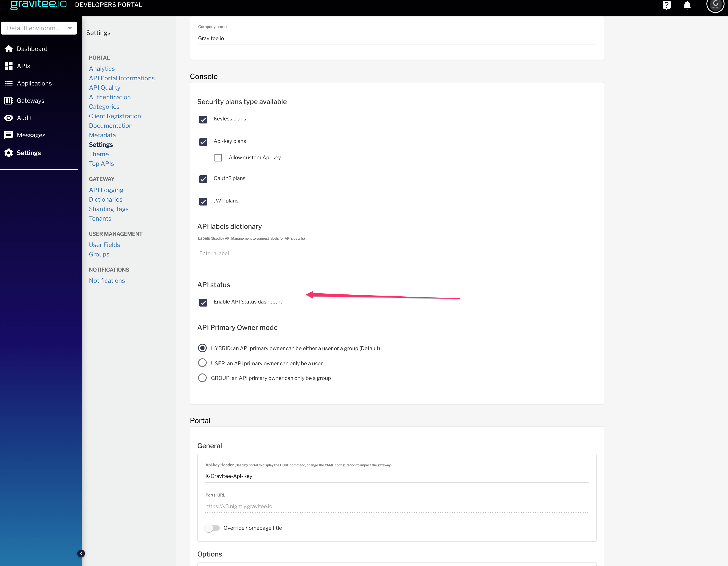
Task: Go to the Theme settings page
Action: (x=99, y=154)
